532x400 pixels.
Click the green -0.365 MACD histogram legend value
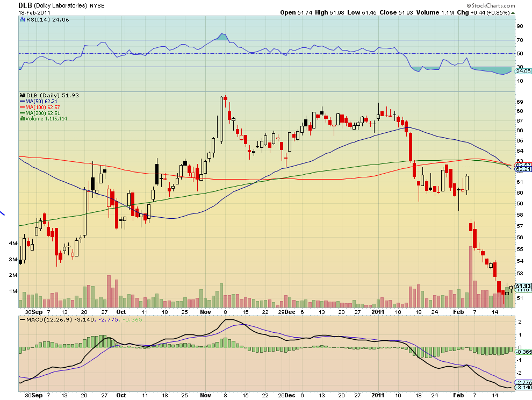point(132,319)
